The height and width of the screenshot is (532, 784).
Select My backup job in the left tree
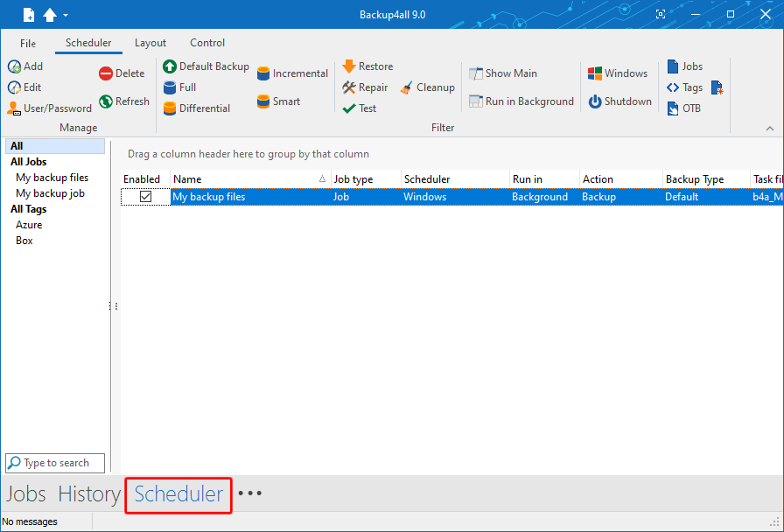click(x=50, y=193)
